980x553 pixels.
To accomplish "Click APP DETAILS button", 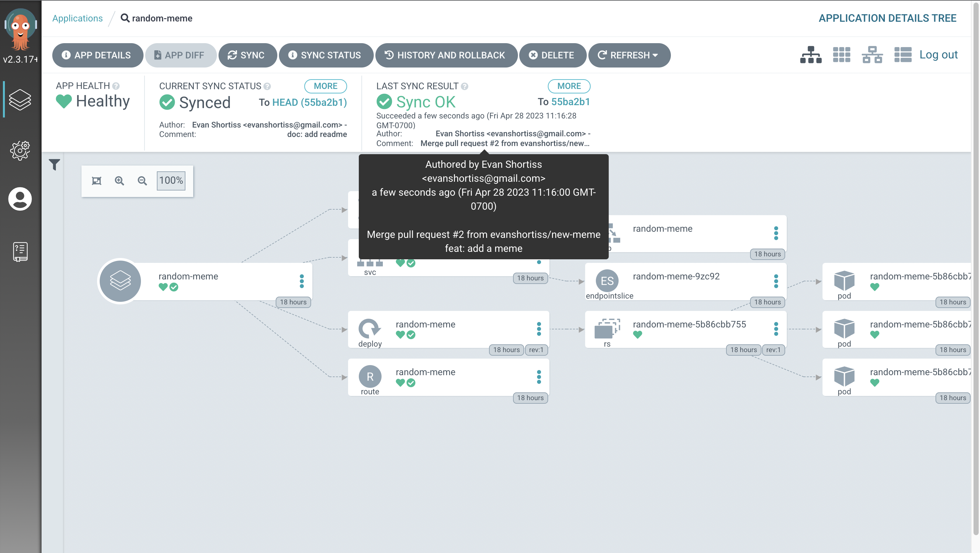I will 97,55.
